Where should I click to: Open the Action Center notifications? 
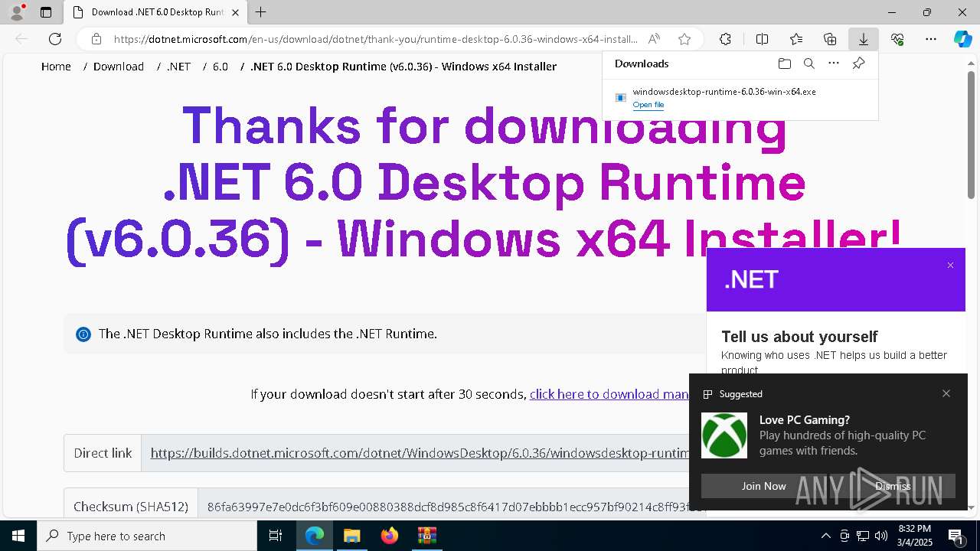click(x=955, y=536)
